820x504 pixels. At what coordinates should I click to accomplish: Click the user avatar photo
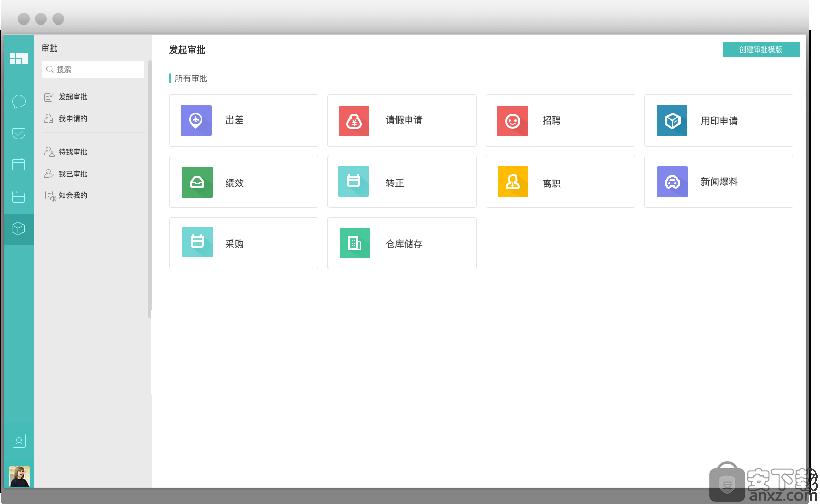[19, 476]
